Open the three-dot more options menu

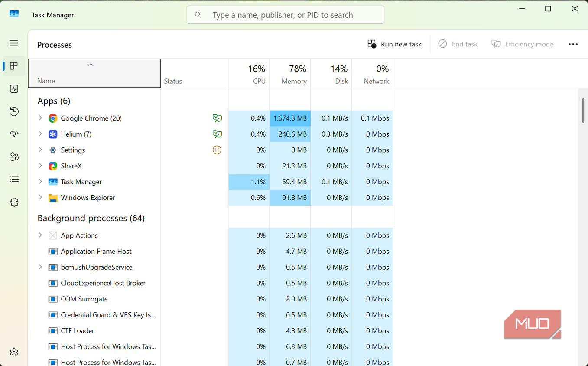pyautogui.click(x=573, y=44)
